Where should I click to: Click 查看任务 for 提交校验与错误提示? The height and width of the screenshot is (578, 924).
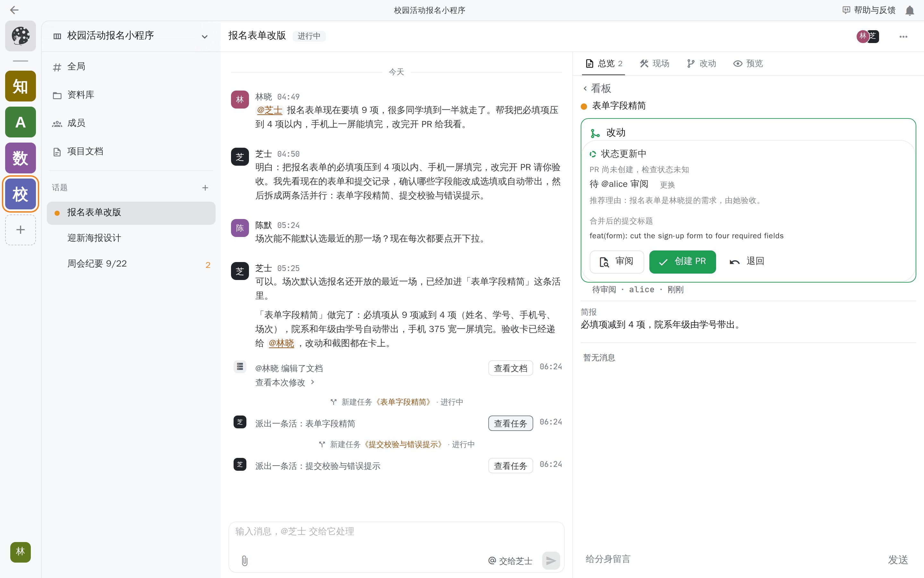point(510,466)
